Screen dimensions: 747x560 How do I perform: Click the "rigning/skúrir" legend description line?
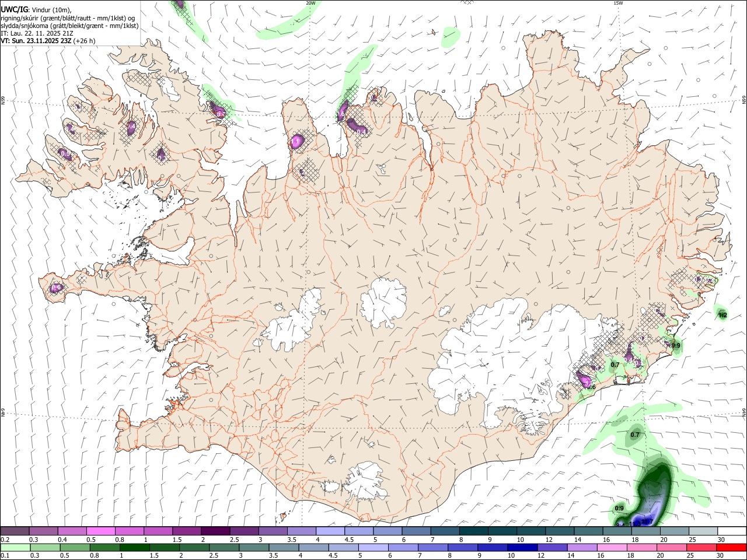[68, 17]
